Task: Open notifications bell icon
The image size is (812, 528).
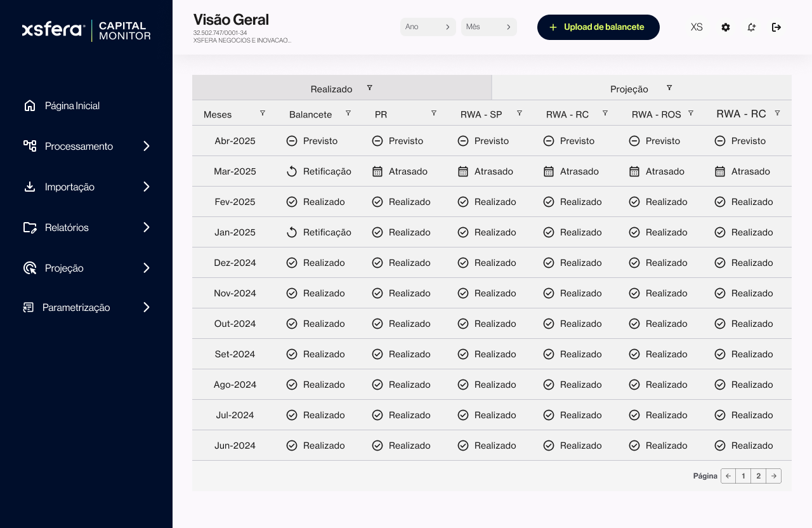Action: (x=751, y=27)
